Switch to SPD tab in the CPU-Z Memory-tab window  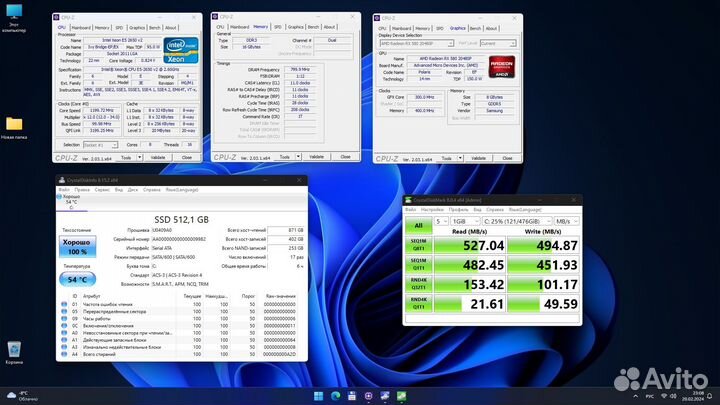coord(278,27)
